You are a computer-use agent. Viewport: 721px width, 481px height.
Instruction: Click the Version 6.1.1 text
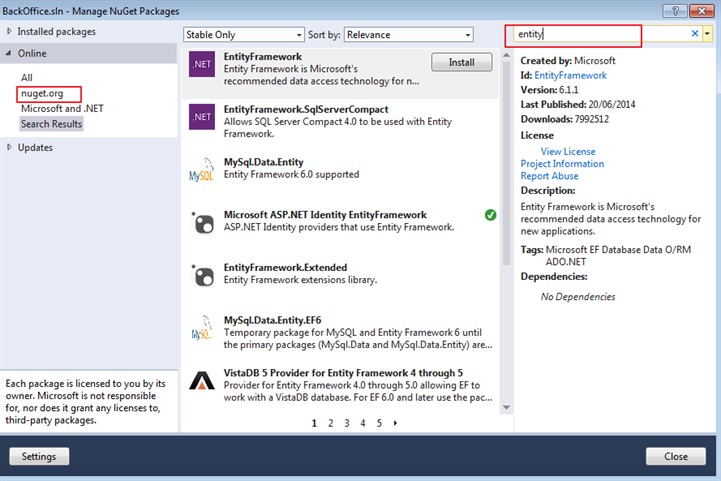(x=549, y=90)
